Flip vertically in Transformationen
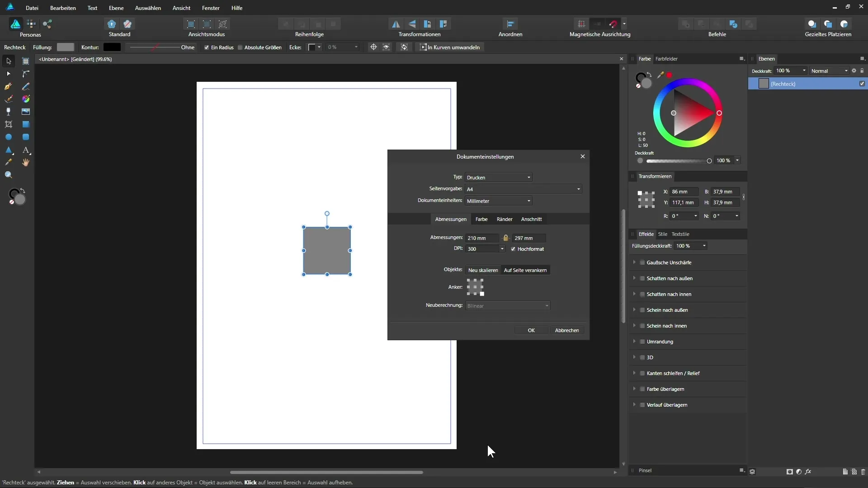Screen dimensions: 868x488 [x=412, y=24]
